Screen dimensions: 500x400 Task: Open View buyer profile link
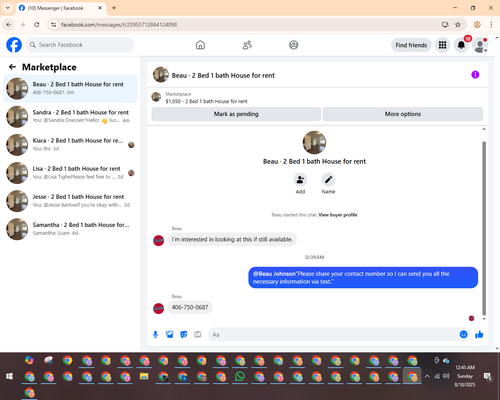(x=338, y=215)
